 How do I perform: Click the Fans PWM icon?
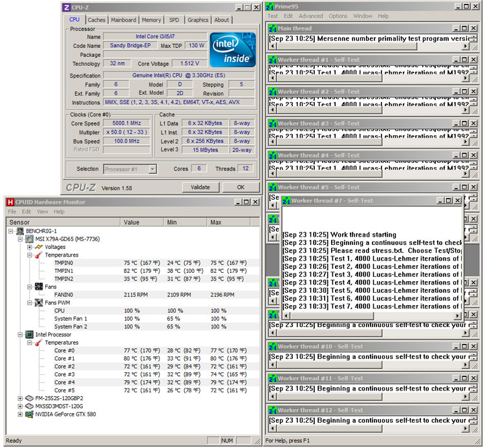coord(38,303)
